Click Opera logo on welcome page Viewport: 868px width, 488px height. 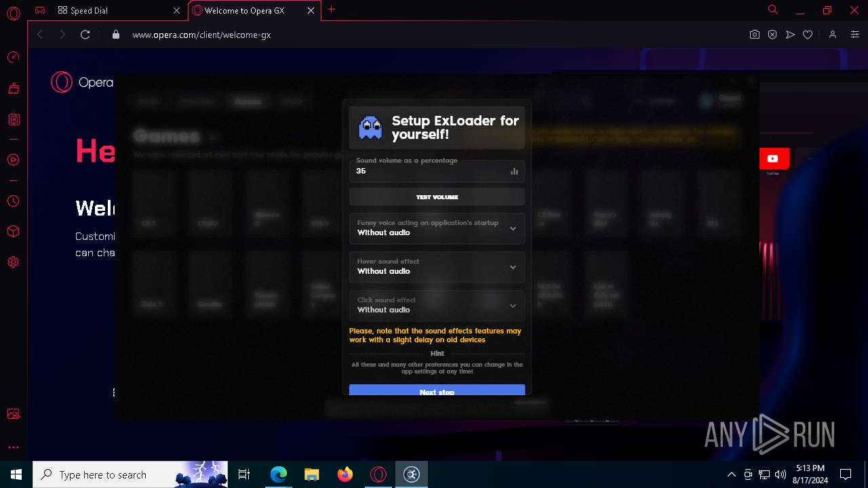[82, 82]
